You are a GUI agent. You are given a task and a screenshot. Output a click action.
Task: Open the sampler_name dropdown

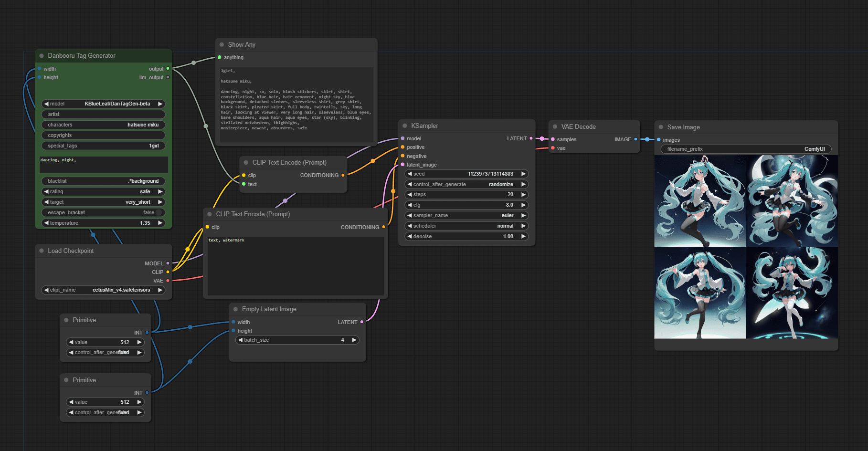(466, 215)
